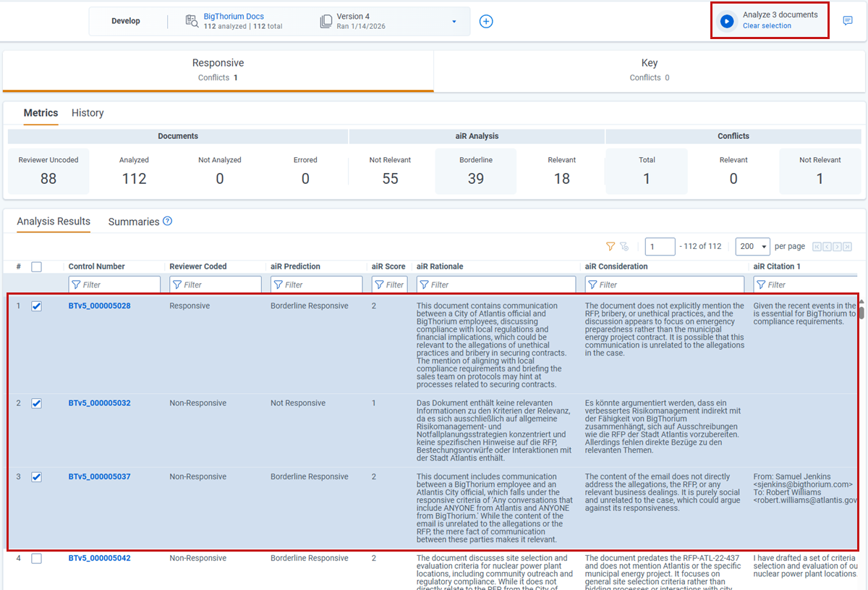Click the Clear selection link

767,26
